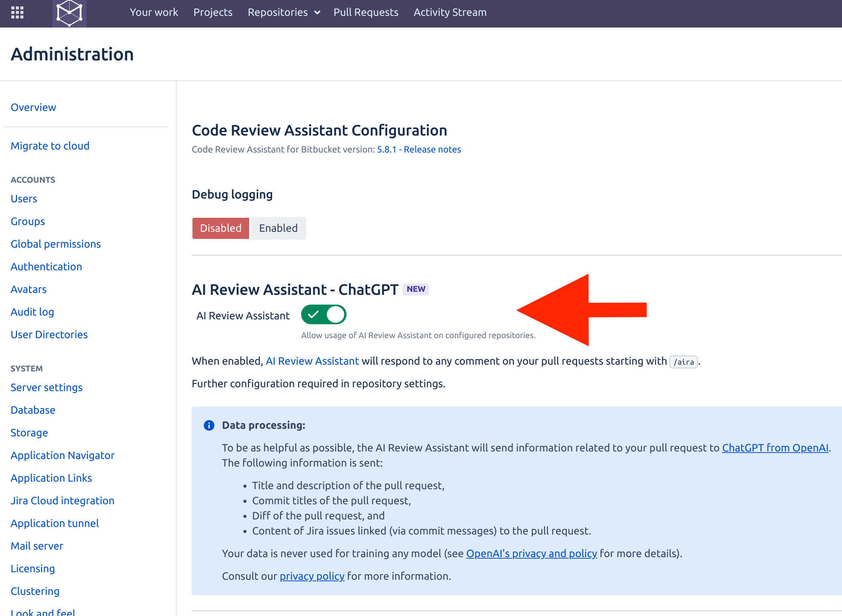This screenshot has width=842, height=616.
Task: Open the 5.8.1 Release notes
Action: coord(419,149)
